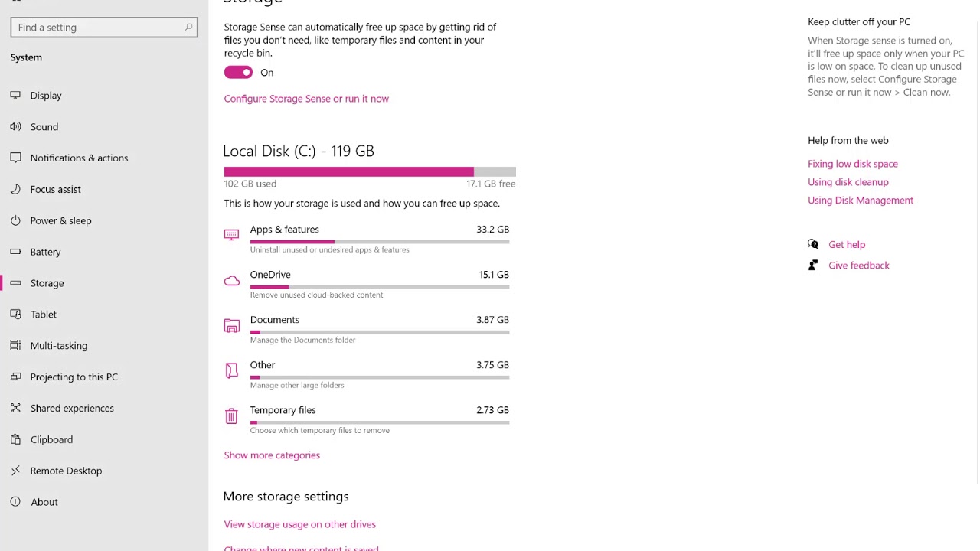Image resolution: width=980 pixels, height=551 pixels.
Task: Click the Temporary files trash icon
Action: click(231, 416)
